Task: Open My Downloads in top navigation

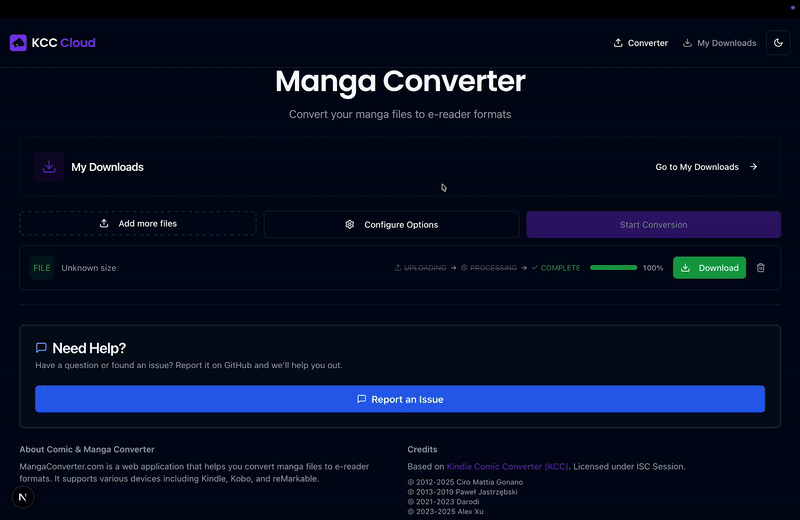Action: [719, 43]
